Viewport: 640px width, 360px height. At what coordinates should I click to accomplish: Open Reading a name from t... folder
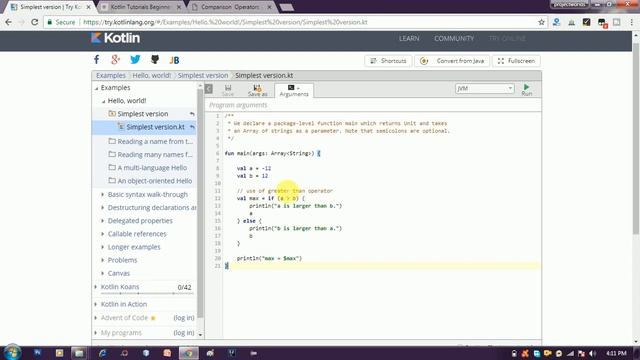tap(150, 141)
